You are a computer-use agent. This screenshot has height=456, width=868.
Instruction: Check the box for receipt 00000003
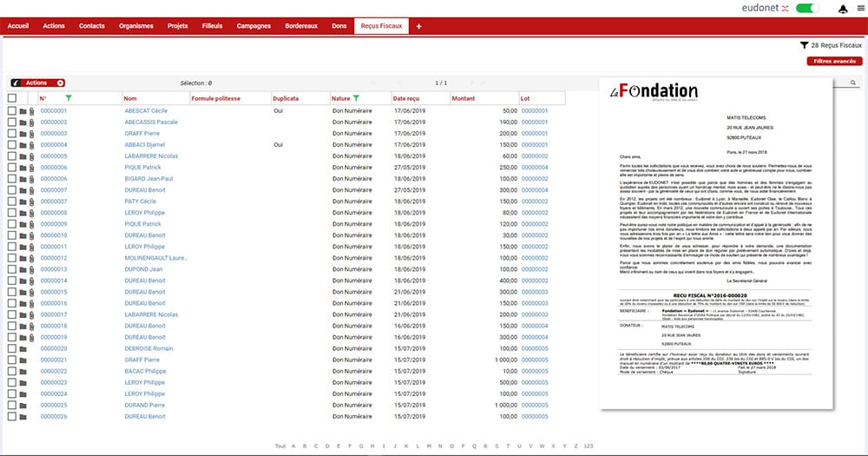tap(11, 134)
